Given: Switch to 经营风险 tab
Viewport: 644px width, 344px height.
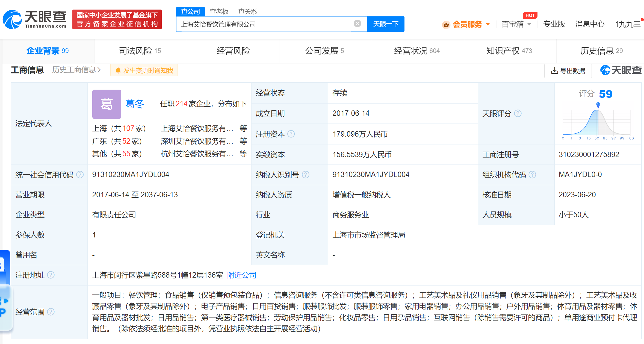Looking at the screenshot, I should click(233, 51).
